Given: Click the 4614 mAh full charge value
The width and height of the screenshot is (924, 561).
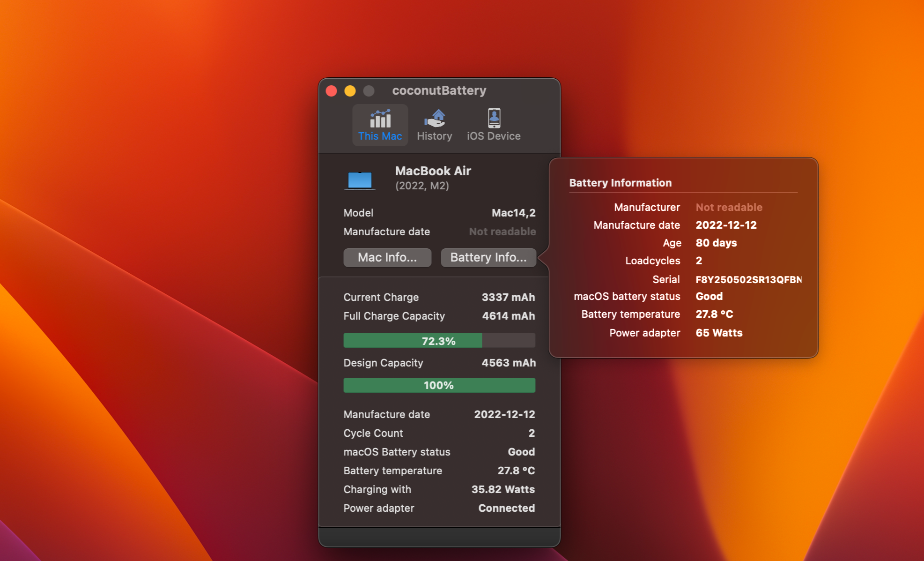Looking at the screenshot, I should tap(508, 316).
